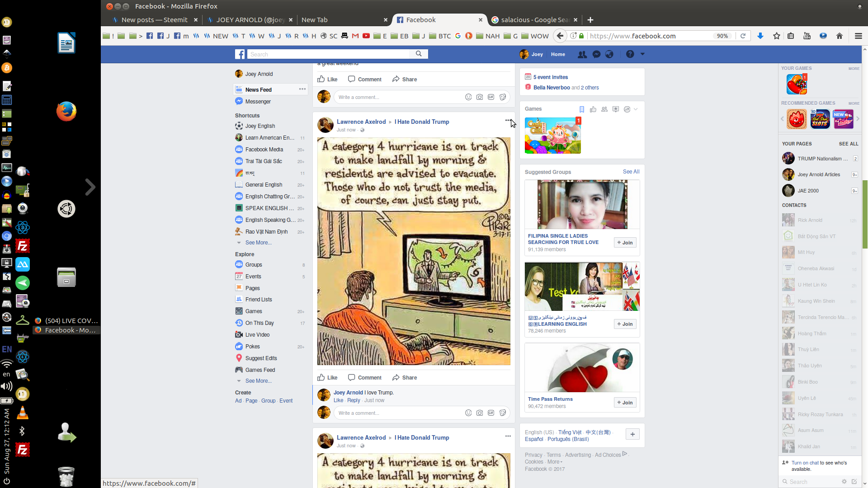Click the Facebook logo in blue bar

(x=240, y=54)
